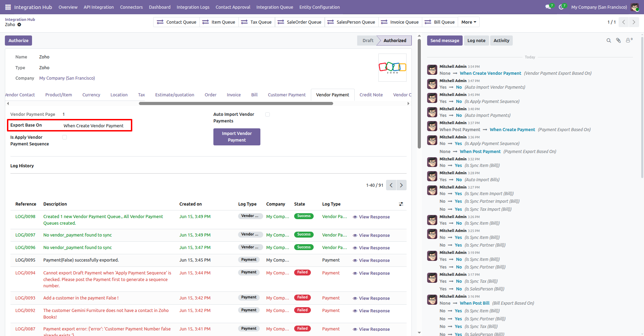644x336 pixels.
Task: Click the gear icon next to Zoho
Action: 19,25
